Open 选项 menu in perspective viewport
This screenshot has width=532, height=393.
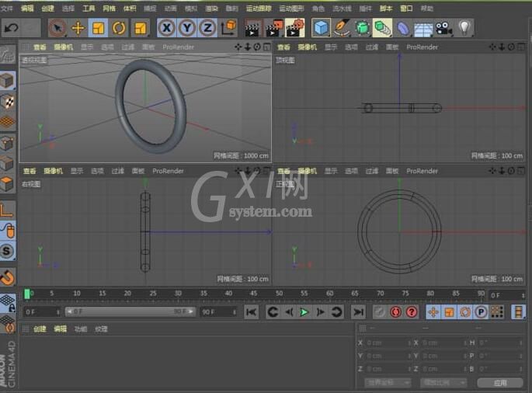pyautogui.click(x=107, y=47)
